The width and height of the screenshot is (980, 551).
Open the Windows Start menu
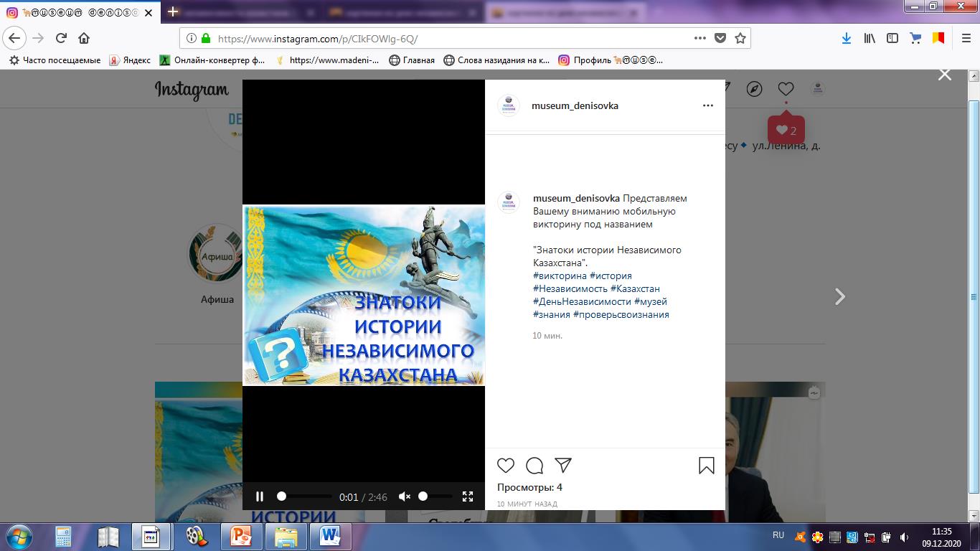pos(18,537)
